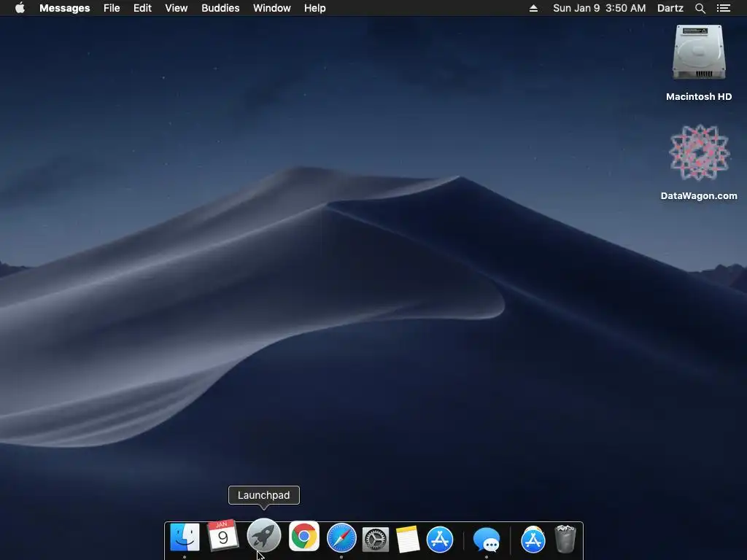Image resolution: width=747 pixels, height=560 pixels.
Task: Open the Window menu
Action: [272, 8]
